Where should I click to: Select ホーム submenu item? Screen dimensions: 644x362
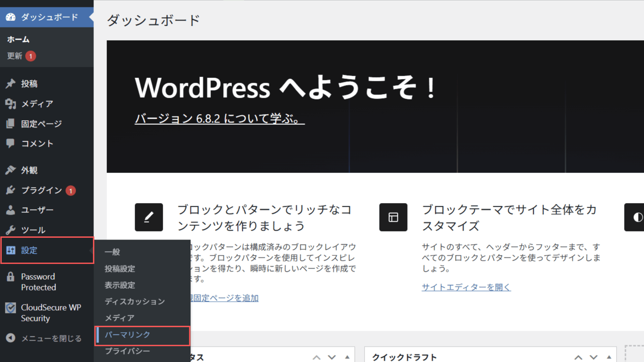click(18, 39)
